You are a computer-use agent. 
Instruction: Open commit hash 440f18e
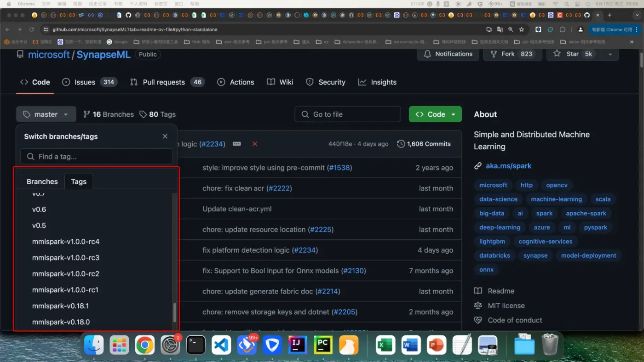pyautogui.click(x=340, y=144)
